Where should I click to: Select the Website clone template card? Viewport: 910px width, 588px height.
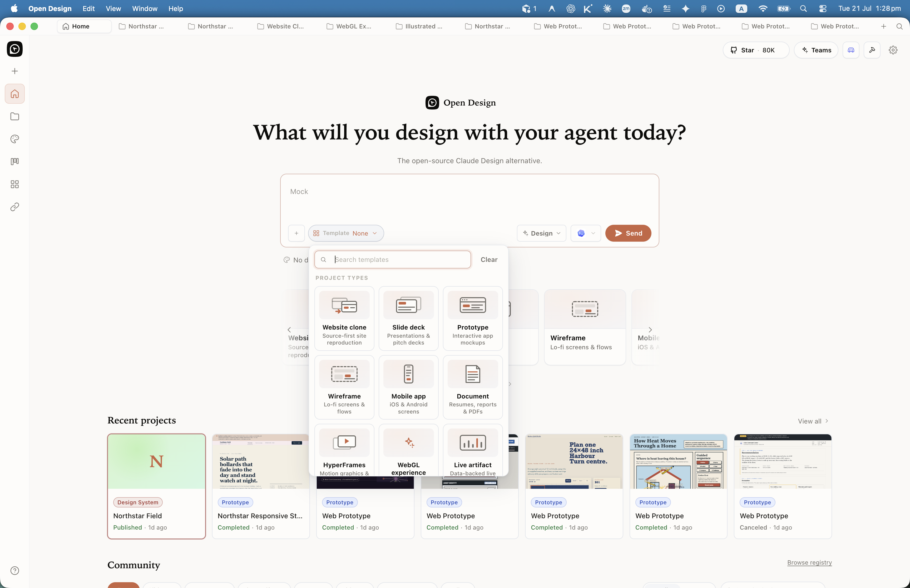click(344, 318)
